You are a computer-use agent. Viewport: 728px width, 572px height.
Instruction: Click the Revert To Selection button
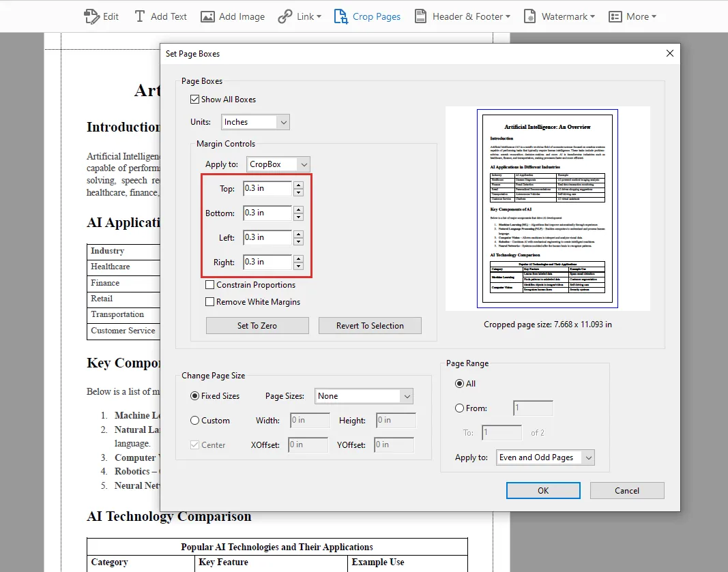pyautogui.click(x=370, y=326)
